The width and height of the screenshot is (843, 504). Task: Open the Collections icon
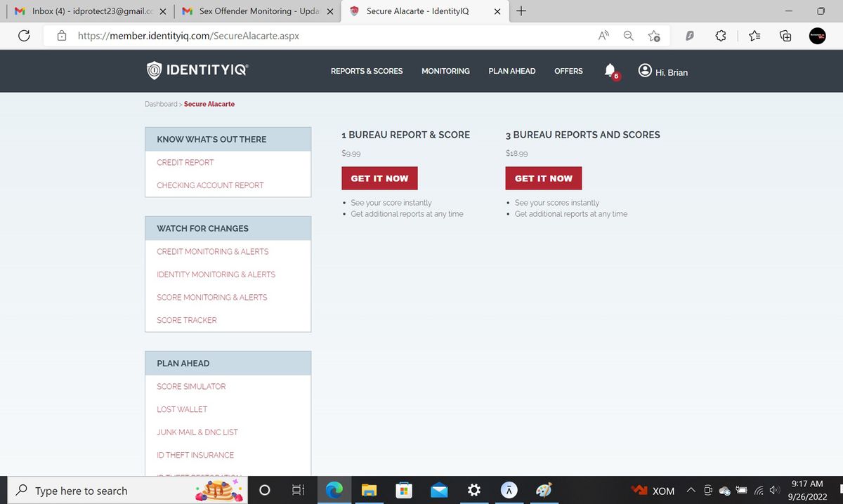click(x=785, y=35)
